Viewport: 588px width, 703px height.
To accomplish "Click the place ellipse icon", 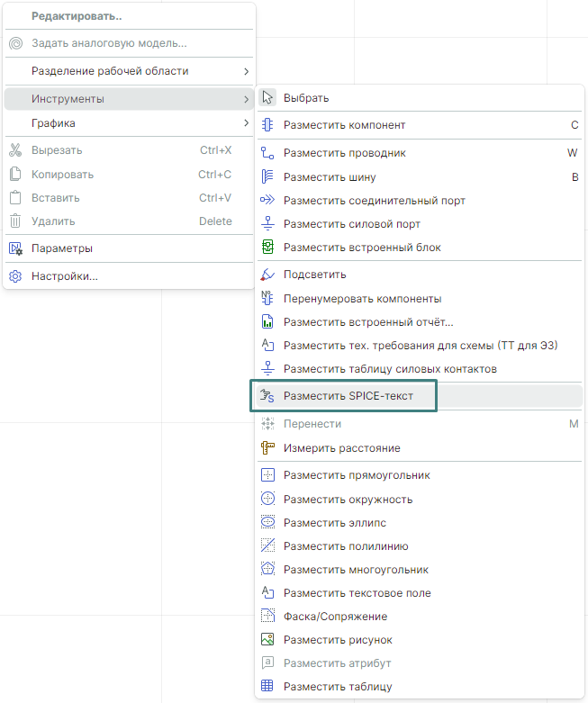I will (267, 523).
